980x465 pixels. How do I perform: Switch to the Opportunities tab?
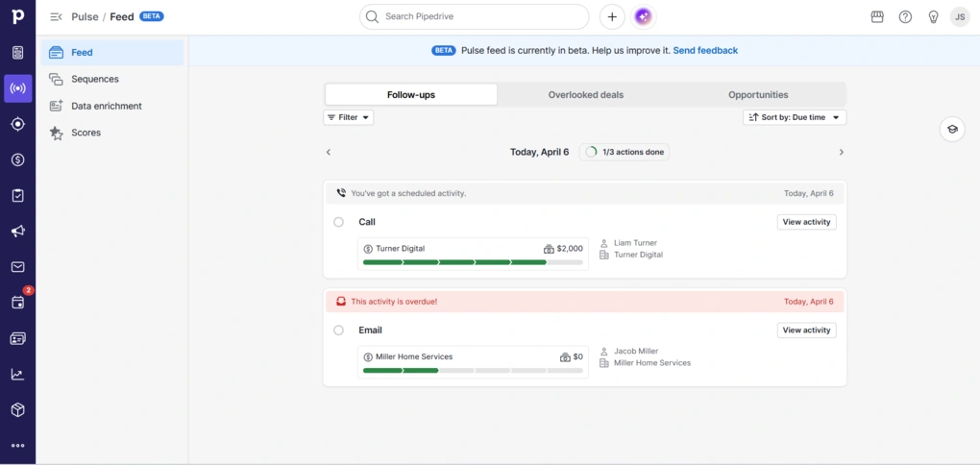[x=758, y=95]
